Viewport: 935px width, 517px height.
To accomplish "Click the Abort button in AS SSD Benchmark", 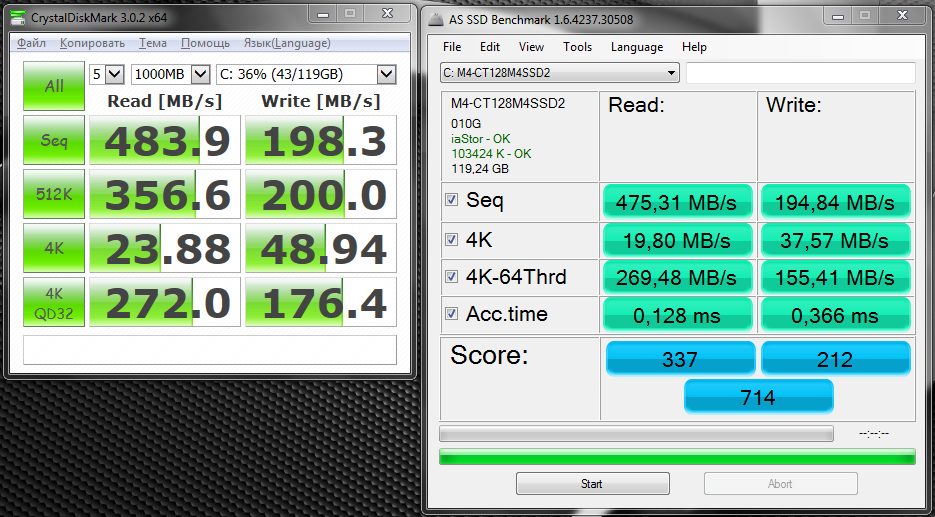I will [x=781, y=484].
